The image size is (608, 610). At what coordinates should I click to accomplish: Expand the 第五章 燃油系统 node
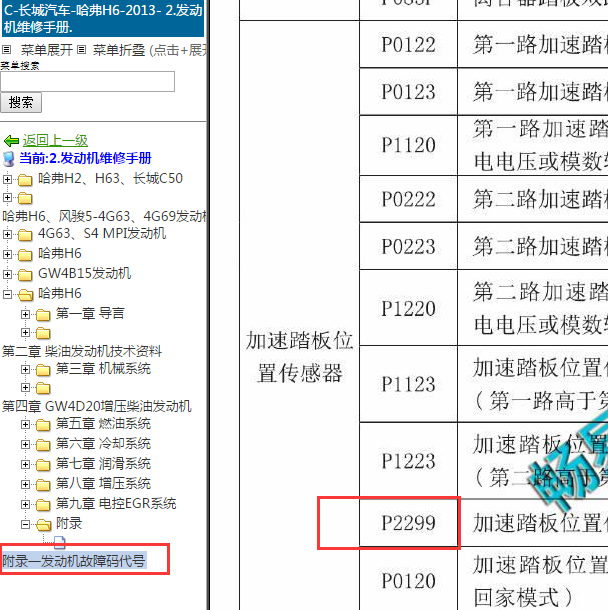(25, 424)
